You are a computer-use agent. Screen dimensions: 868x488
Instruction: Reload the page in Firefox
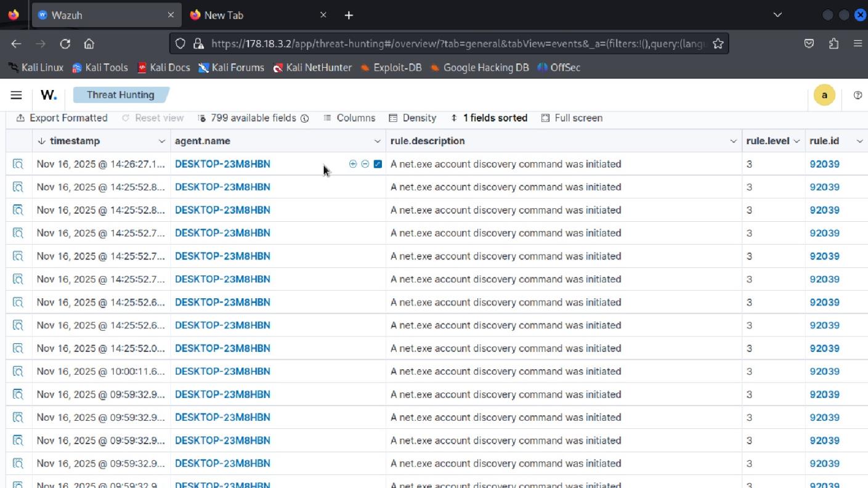(x=64, y=43)
